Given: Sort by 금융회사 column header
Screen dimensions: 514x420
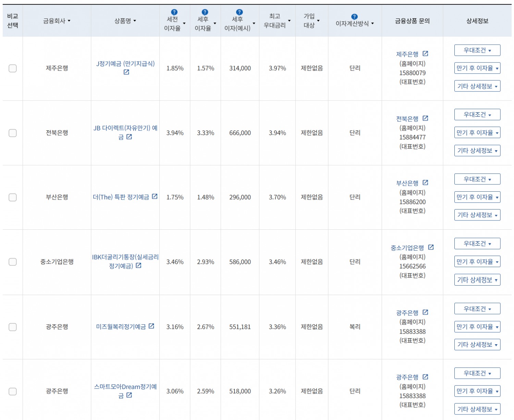Looking at the screenshot, I should point(57,21).
